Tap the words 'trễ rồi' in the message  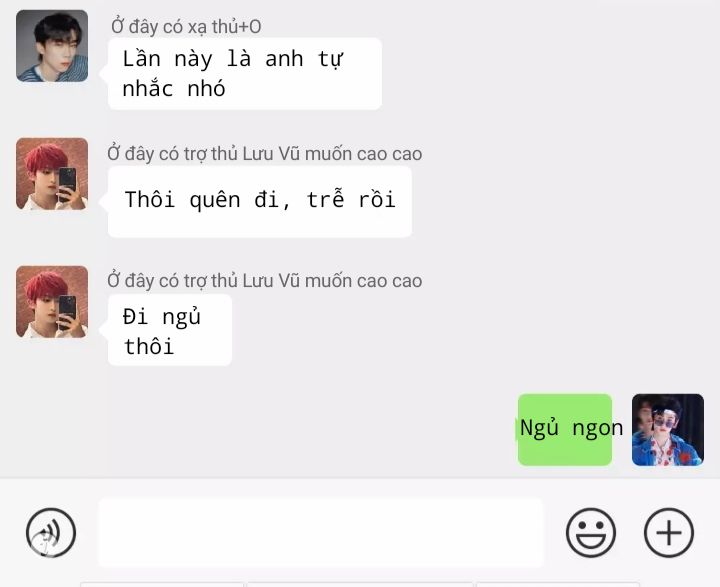351,200
